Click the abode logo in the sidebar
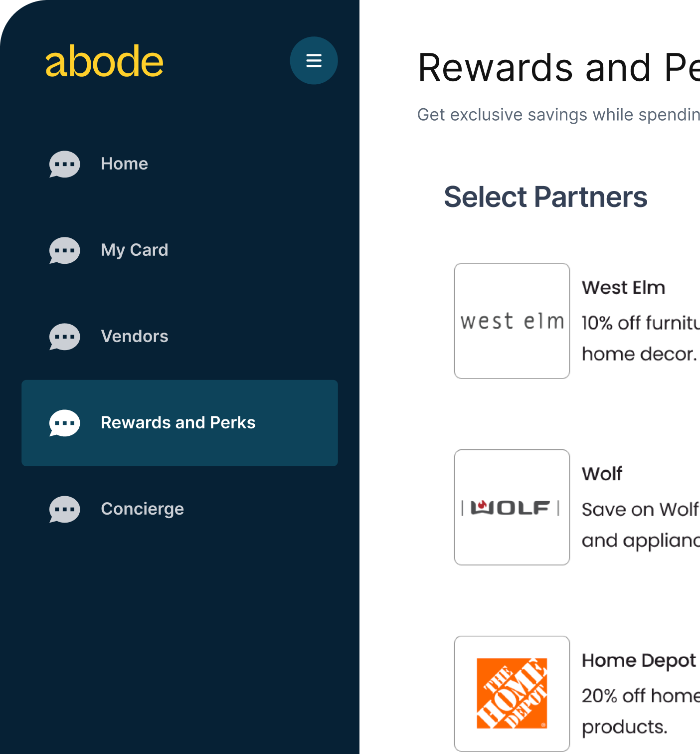This screenshot has width=700, height=754. [x=104, y=61]
